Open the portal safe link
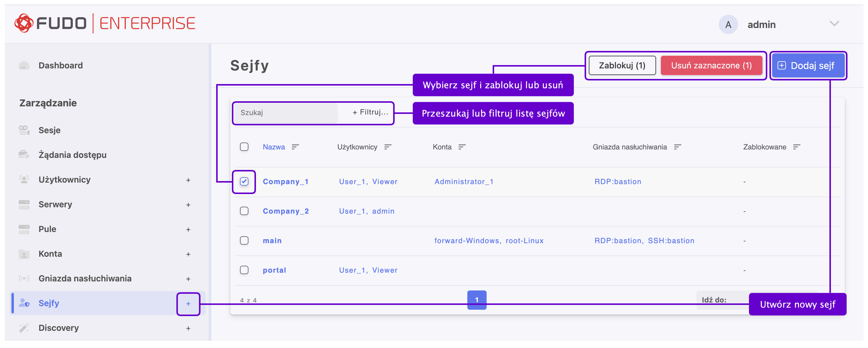This screenshot has height=348, width=868. point(274,270)
